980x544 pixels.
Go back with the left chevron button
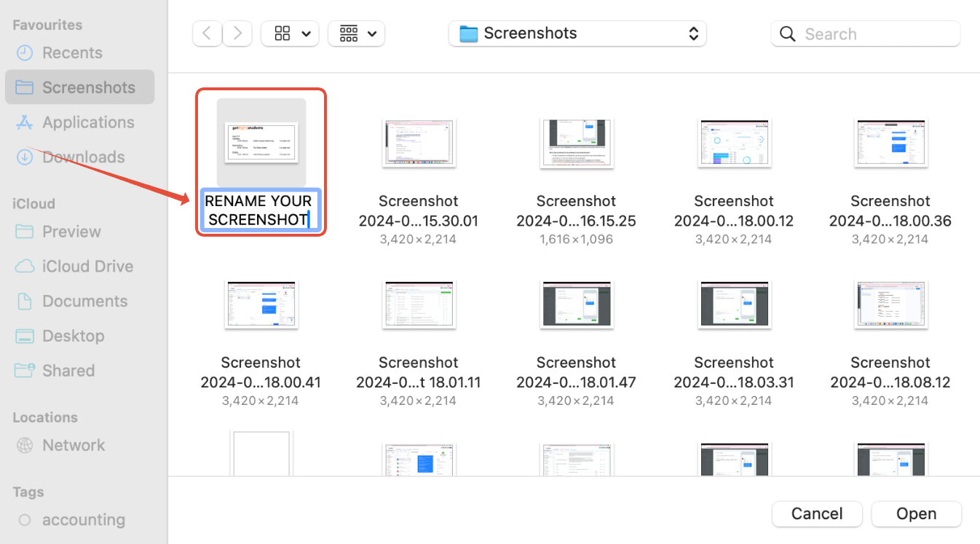click(208, 33)
